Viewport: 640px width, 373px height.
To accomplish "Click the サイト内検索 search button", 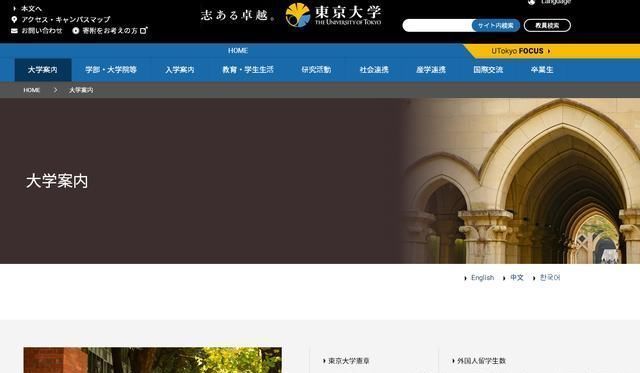I will pyautogui.click(x=496, y=25).
